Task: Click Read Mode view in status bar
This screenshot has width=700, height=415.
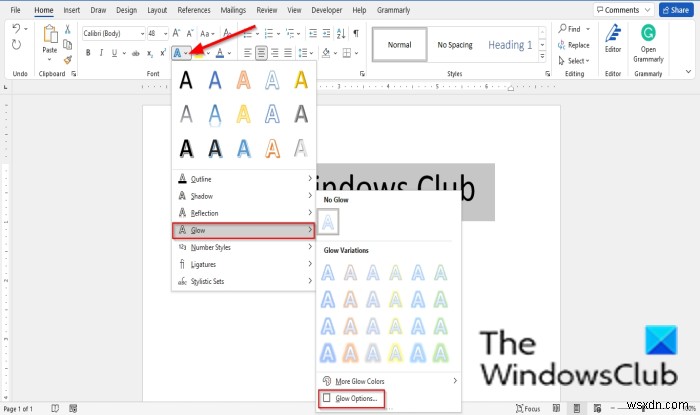Action: tap(556, 408)
